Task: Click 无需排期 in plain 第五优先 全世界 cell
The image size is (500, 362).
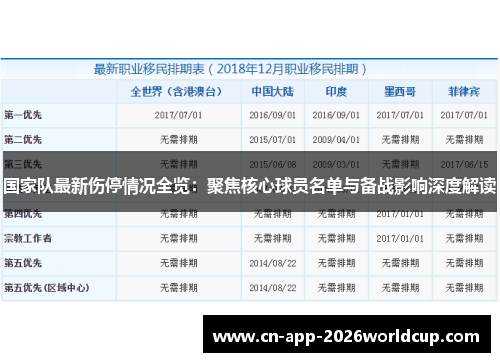Action: point(179,263)
